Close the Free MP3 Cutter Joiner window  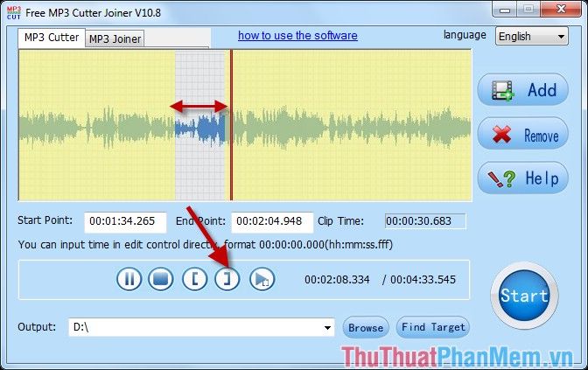tap(561, 10)
